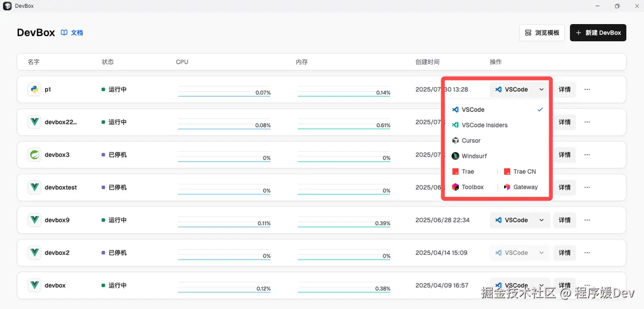Click the name devboxtest in the list
Image resolution: width=644 pixels, height=309 pixels.
tap(61, 187)
